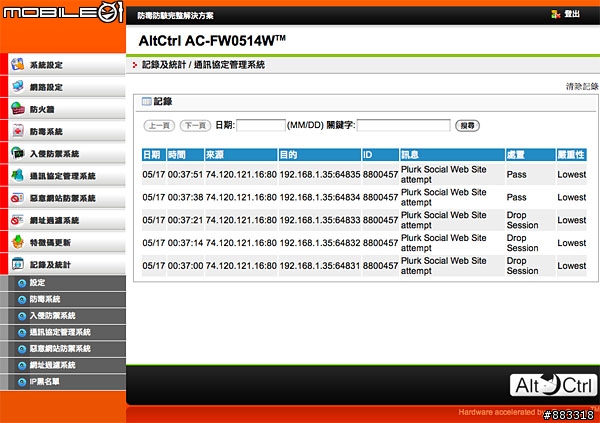Click destination 192.168.1.35:64835

click(320, 175)
